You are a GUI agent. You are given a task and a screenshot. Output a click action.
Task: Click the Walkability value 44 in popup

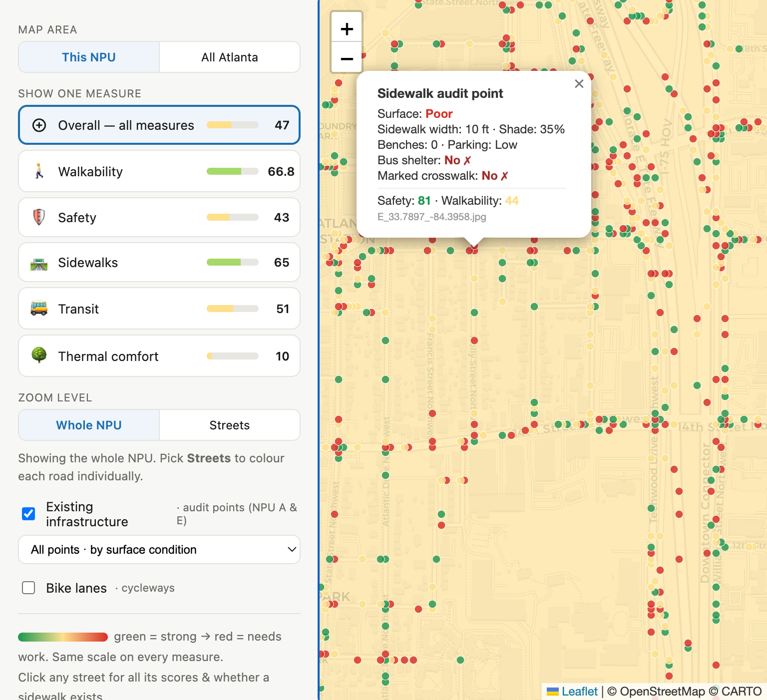512,201
